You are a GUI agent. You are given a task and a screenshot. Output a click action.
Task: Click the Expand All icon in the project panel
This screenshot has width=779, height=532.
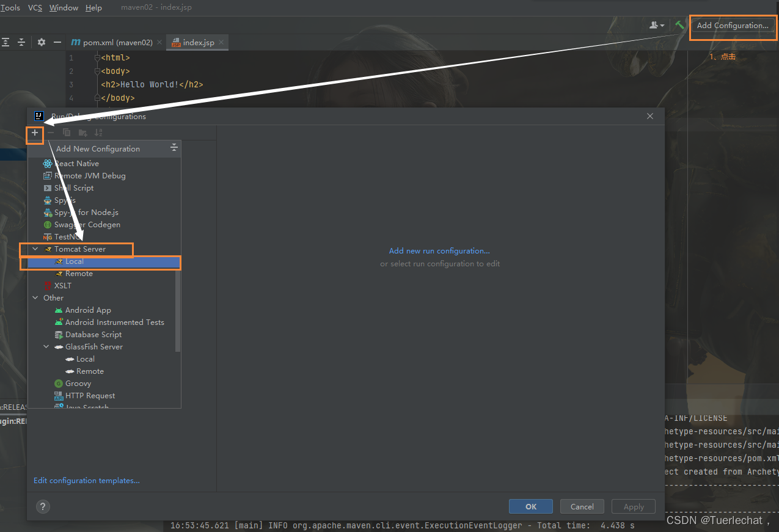(5, 42)
